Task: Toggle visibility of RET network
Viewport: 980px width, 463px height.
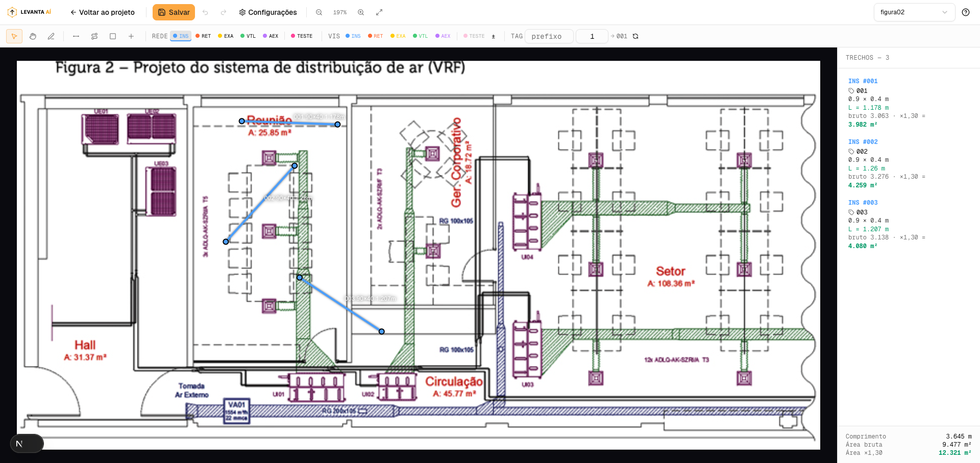Action: click(x=376, y=36)
